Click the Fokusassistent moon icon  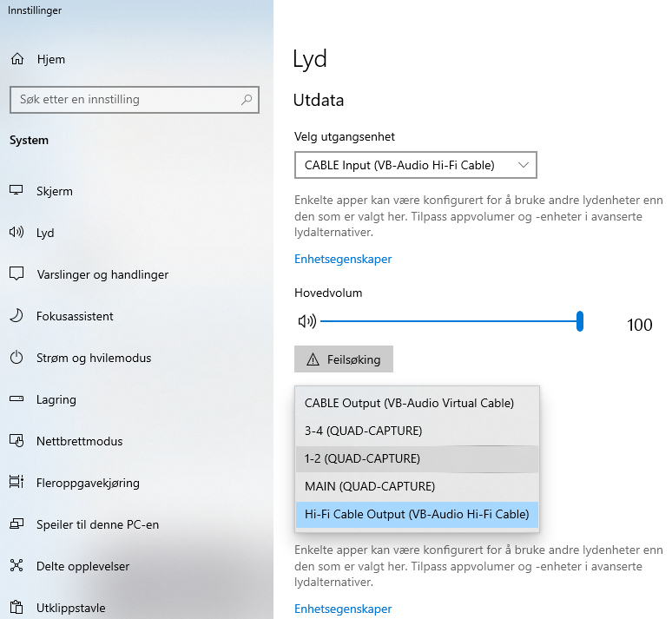pos(16,316)
